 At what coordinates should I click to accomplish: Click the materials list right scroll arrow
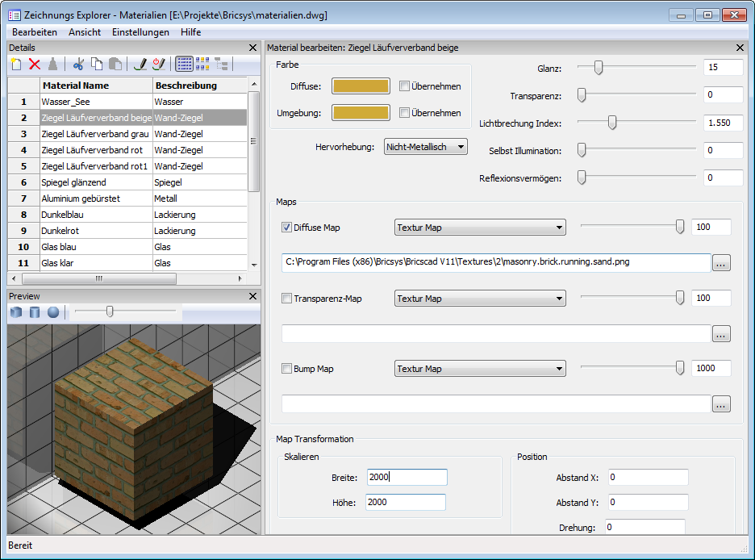[240, 279]
